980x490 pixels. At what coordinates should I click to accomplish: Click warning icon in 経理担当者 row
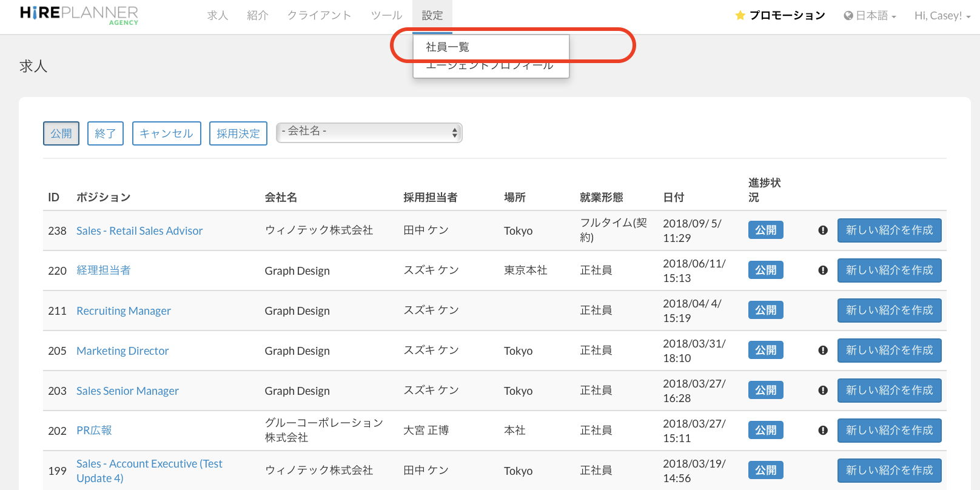(x=823, y=270)
